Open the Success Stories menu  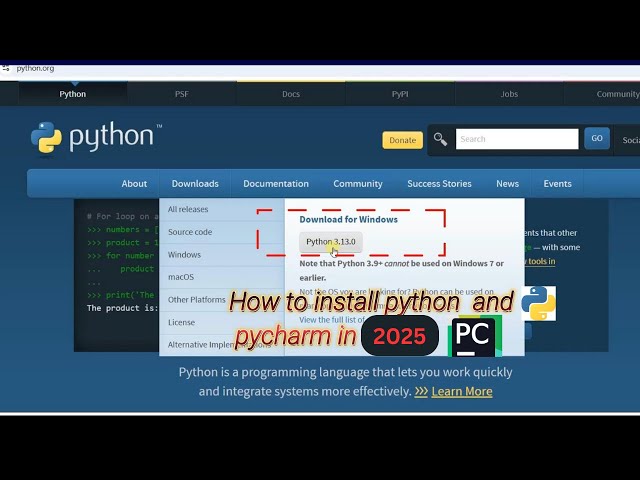(x=439, y=184)
